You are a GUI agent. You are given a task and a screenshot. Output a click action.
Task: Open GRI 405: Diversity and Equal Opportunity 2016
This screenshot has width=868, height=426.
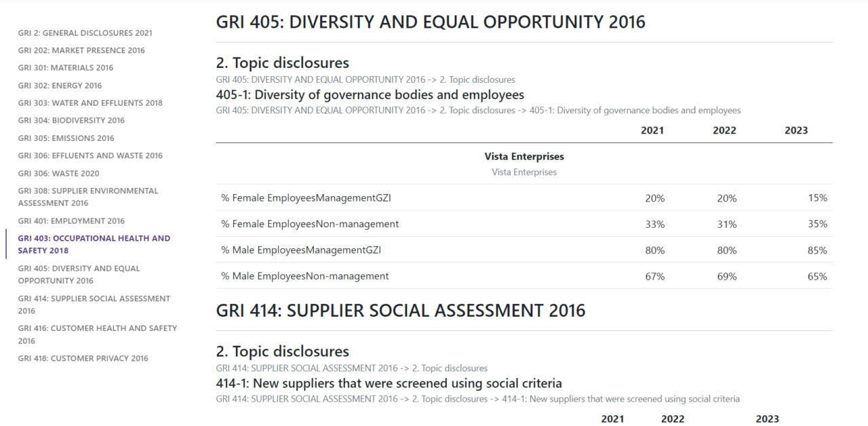pyautogui.click(x=79, y=274)
